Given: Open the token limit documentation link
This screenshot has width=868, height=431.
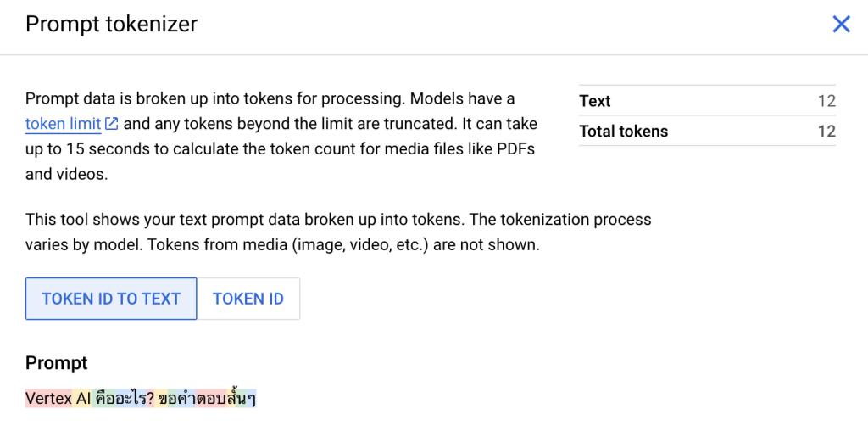Looking at the screenshot, I should (x=63, y=124).
